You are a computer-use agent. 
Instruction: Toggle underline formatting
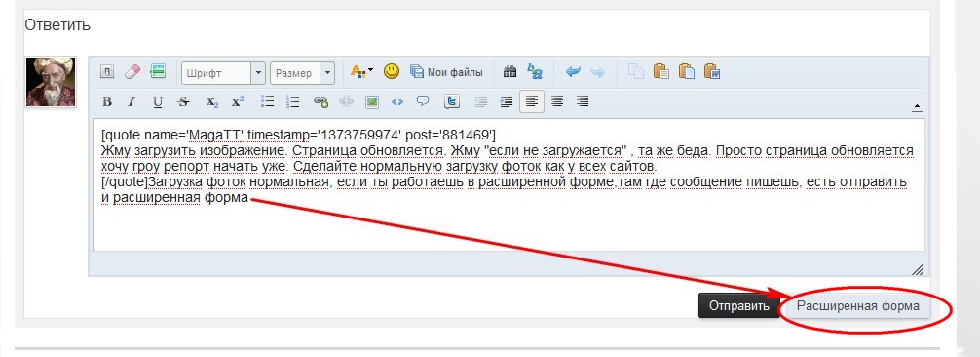158,102
